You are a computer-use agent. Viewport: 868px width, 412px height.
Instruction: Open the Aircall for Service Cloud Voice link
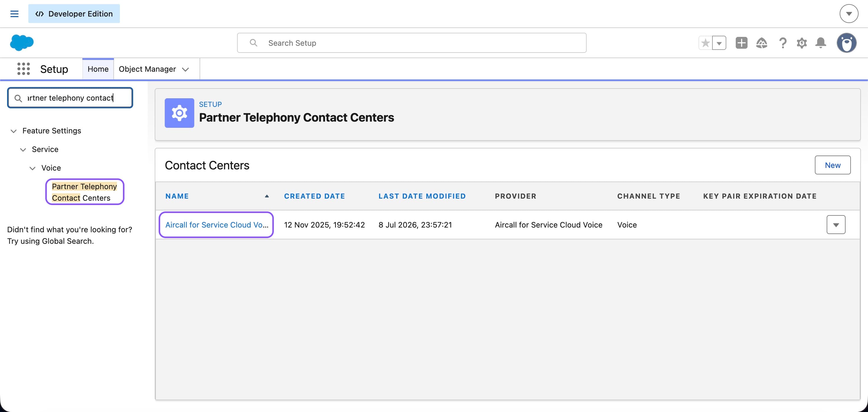(x=217, y=225)
